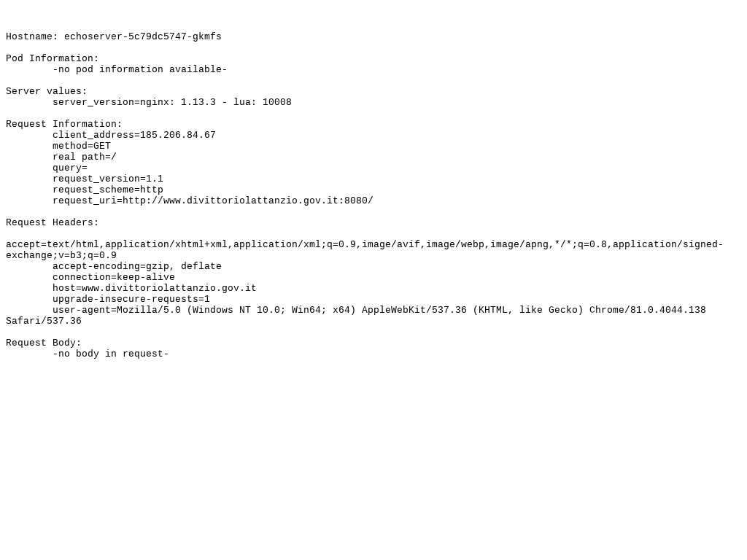Click the Request Information heading

click(64, 124)
